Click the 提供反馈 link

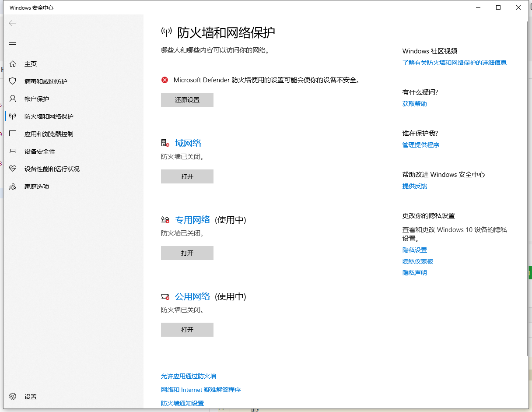[x=415, y=186]
